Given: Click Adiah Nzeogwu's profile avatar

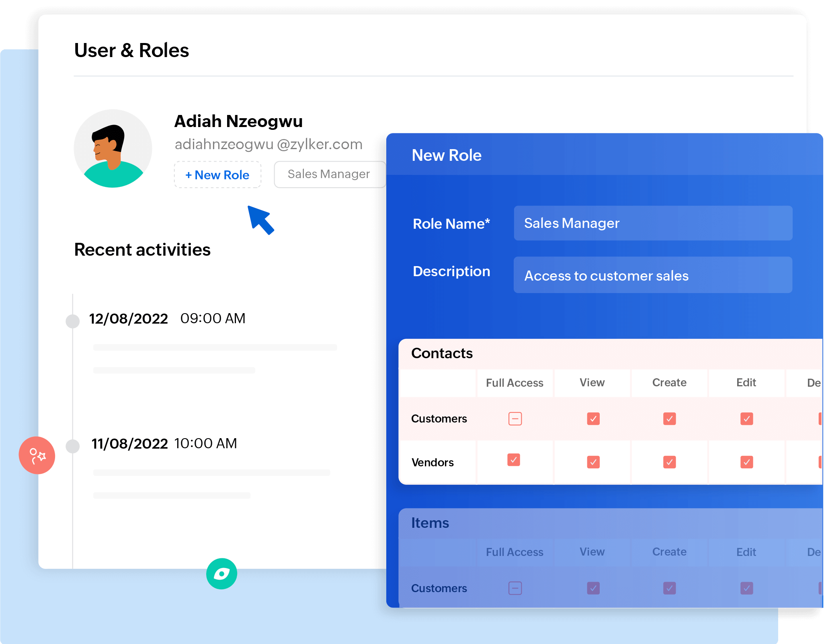Looking at the screenshot, I should pyautogui.click(x=113, y=148).
